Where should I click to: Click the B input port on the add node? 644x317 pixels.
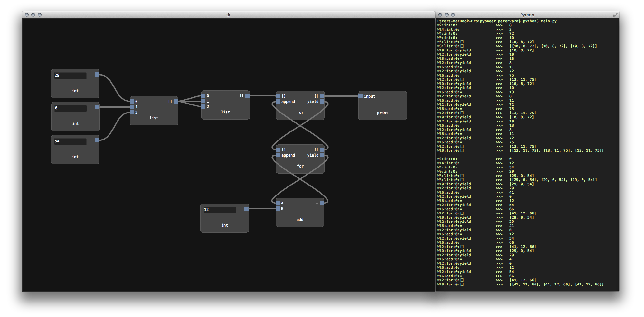pyautogui.click(x=278, y=209)
